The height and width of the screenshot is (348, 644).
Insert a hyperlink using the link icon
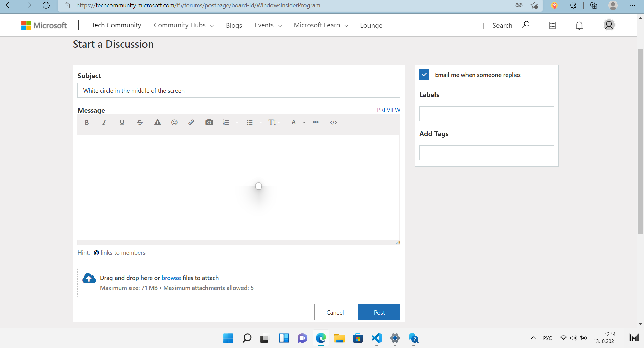tap(191, 122)
